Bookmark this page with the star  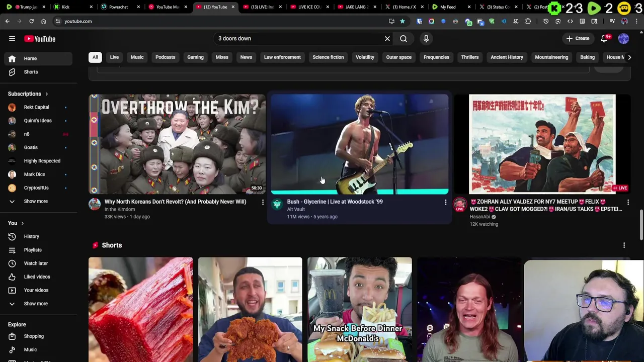tap(403, 21)
